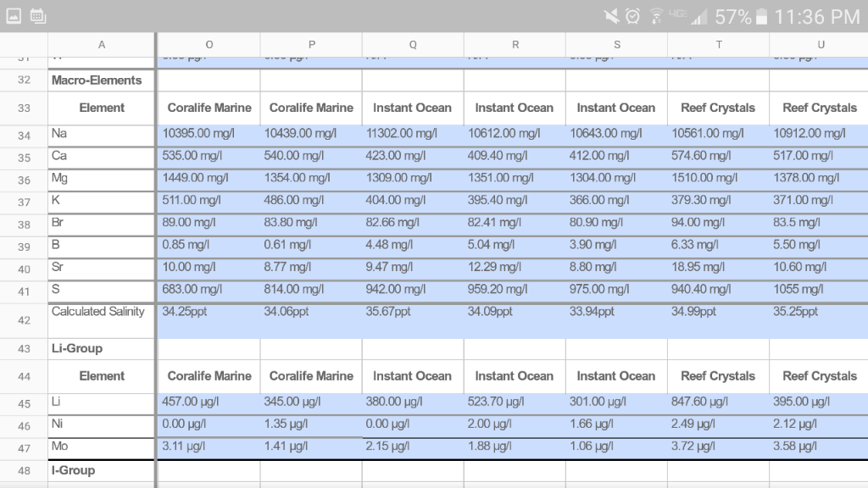
Task: Select row 46 header
Action: [24, 427]
